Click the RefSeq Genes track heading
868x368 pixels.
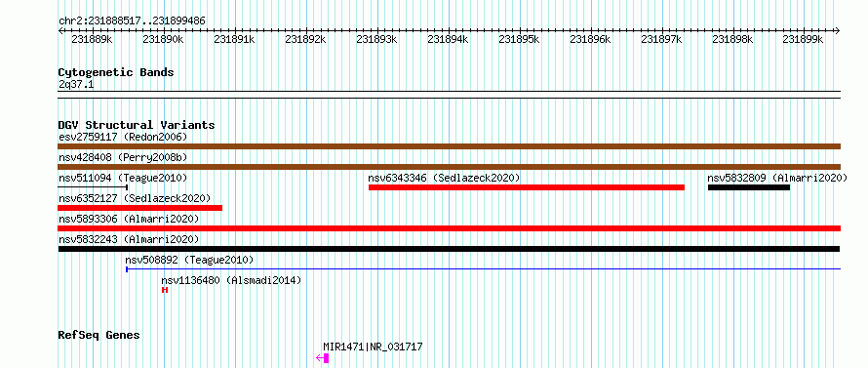tap(99, 336)
